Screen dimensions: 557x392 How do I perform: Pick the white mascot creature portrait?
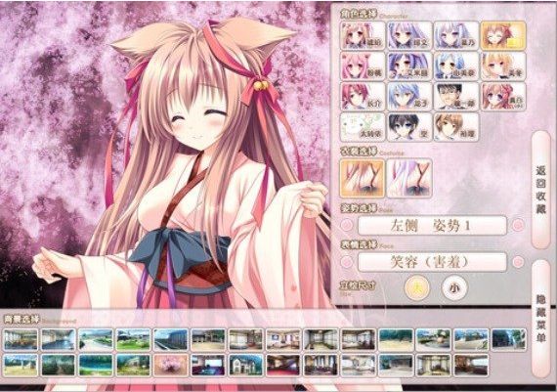pyautogui.click(x=363, y=127)
